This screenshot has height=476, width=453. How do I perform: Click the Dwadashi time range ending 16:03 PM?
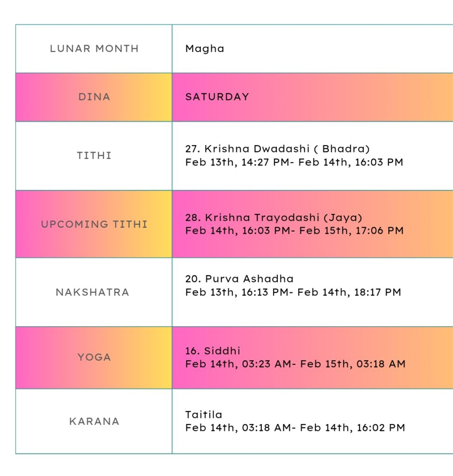pyautogui.click(x=294, y=162)
